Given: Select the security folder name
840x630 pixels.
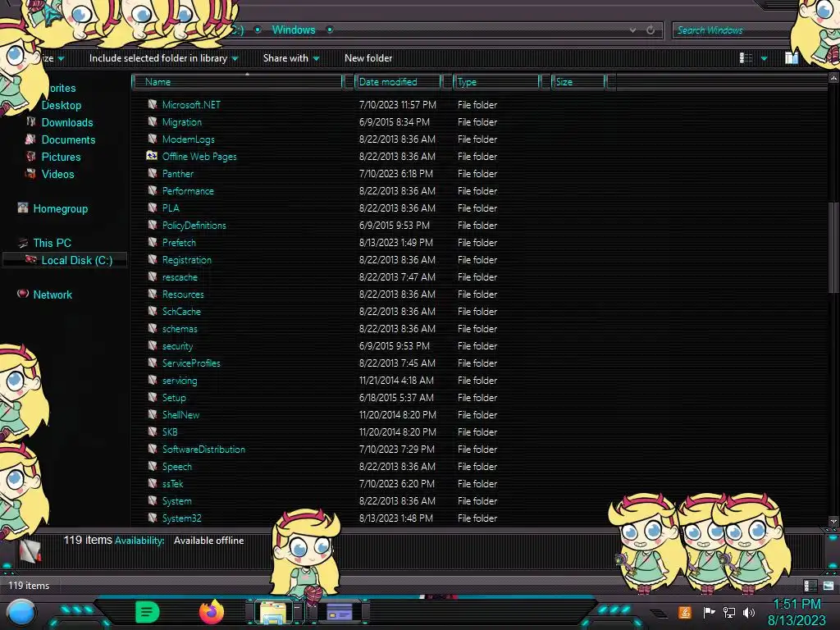Looking at the screenshot, I should [177, 345].
